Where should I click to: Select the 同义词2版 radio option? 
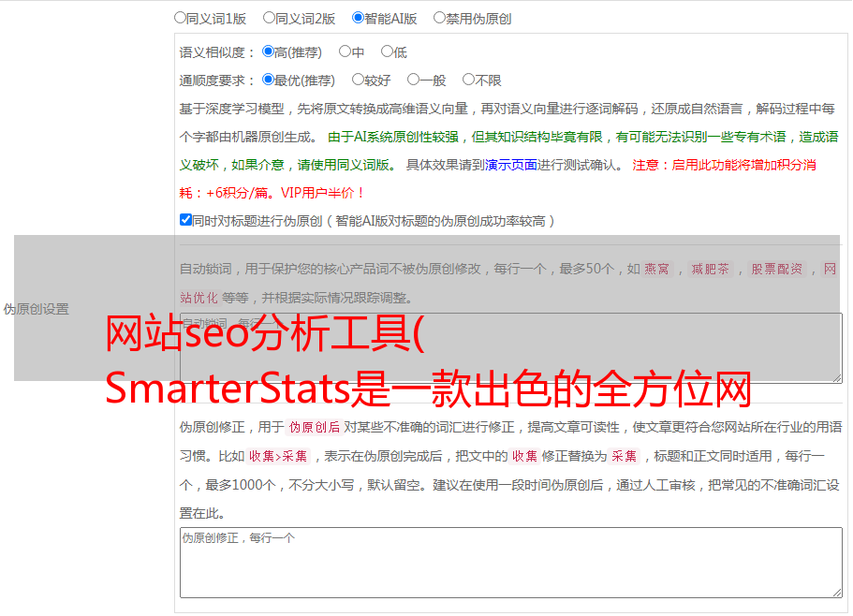[269, 18]
